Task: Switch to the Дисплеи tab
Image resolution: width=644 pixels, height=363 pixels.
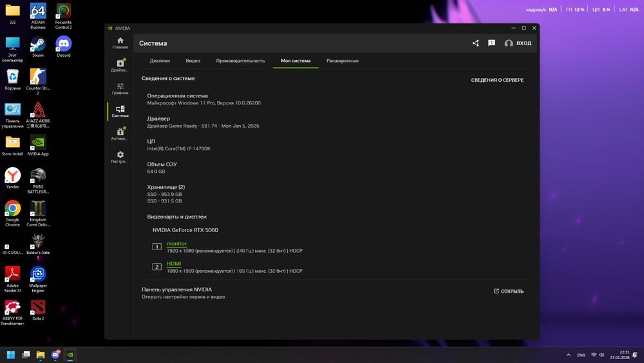Action: click(x=160, y=61)
